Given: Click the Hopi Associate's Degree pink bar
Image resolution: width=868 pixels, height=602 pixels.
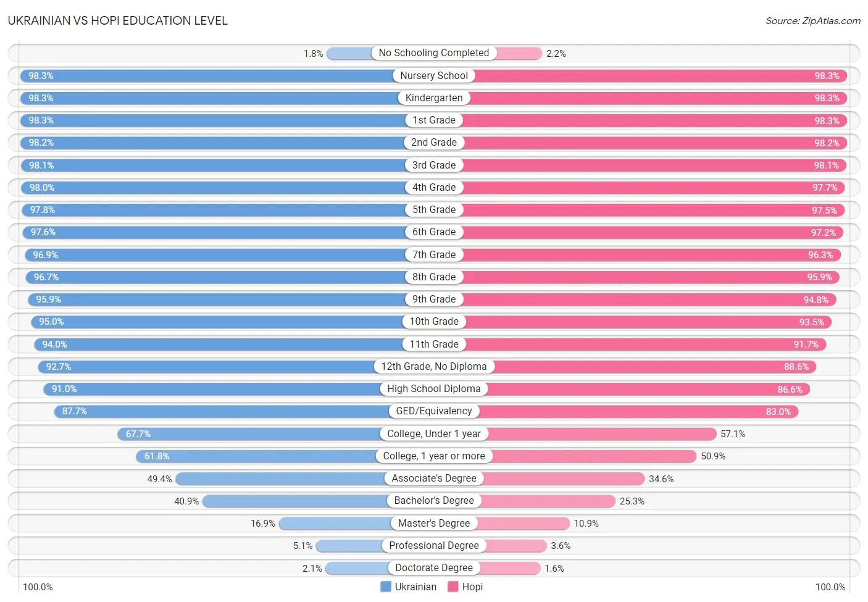Looking at the screenshot, I should pos(540,479).
